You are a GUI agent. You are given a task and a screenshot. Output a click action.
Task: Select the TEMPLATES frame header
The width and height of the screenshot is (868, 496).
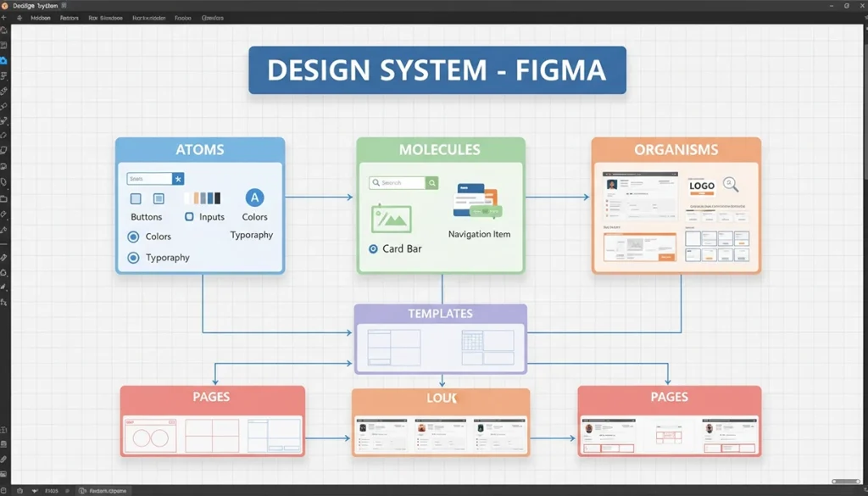pos(440,314)
